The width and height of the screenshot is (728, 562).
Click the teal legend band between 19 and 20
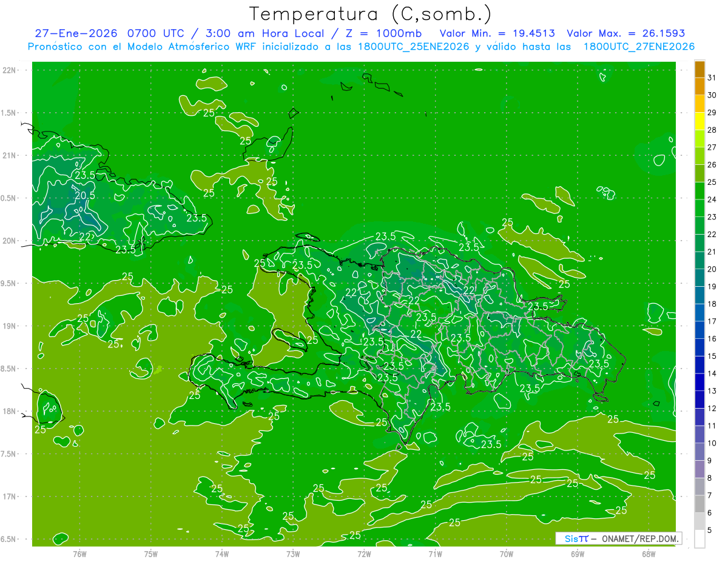pos(699,278)
